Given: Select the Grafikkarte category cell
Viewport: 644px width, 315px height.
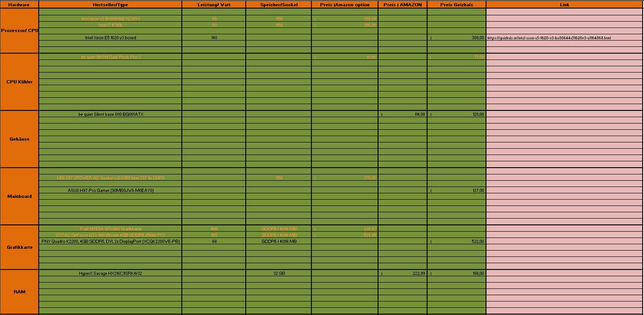Looking at the screenshot, I should [19, 247].
